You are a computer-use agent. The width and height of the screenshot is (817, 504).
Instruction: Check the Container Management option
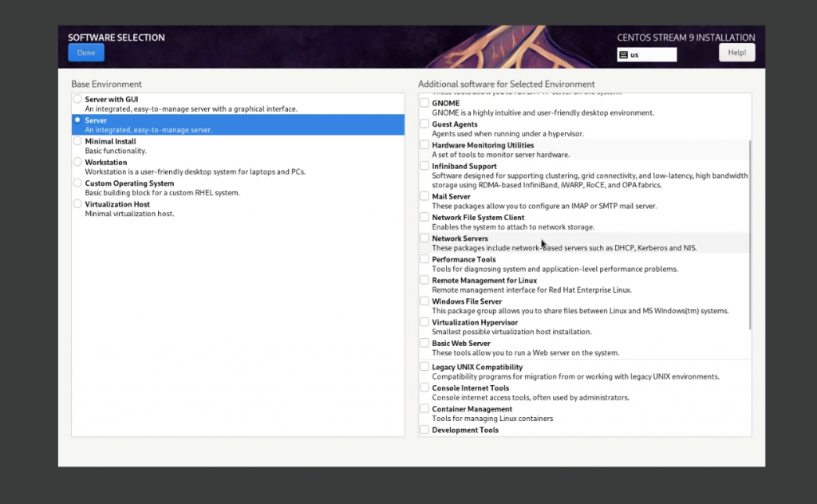coord(424,409)
